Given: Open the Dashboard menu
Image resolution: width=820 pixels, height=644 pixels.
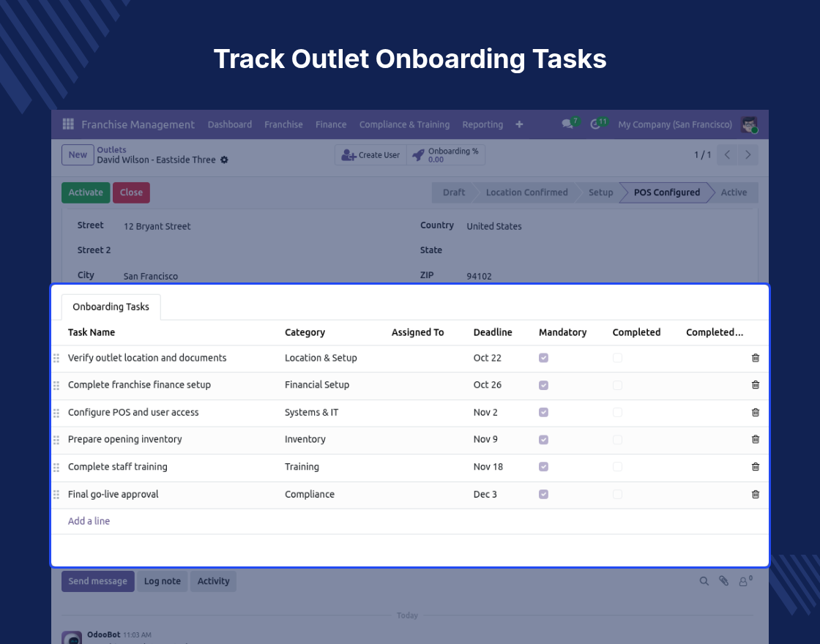Looking at the screenshot, I should pyautogui.click(x=230, y=124).
